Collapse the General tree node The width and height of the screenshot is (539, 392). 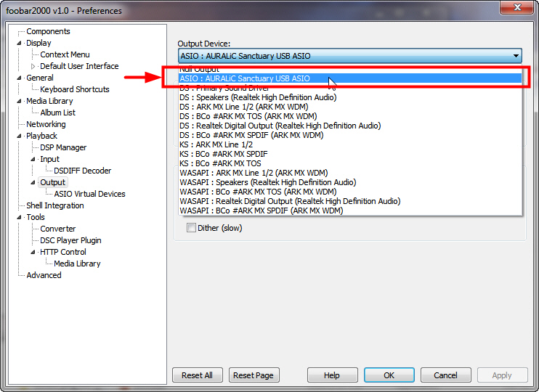point(19,78)
